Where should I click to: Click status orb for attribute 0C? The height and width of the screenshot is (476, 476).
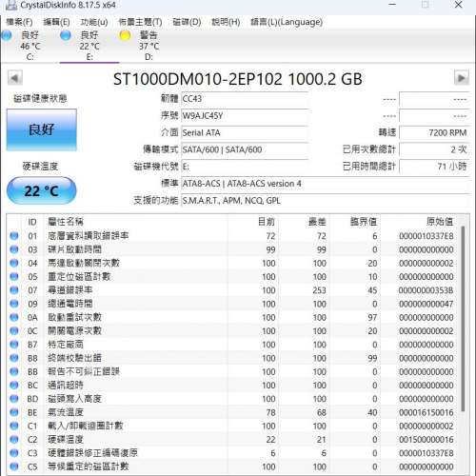pyautogui.click(x=14, y=331)
